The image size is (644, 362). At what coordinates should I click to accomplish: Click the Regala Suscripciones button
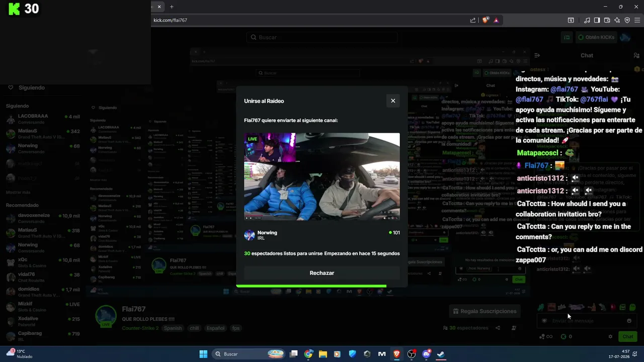485,311
